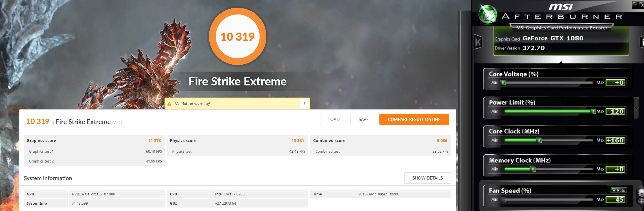The image size is (644, 211).
Task: Load a saved 3DMark result
Action: click(334, 119)
